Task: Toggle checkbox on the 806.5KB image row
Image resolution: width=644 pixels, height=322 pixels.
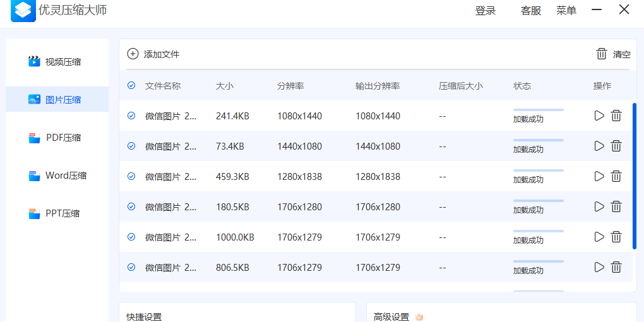Action: (131, 267)
